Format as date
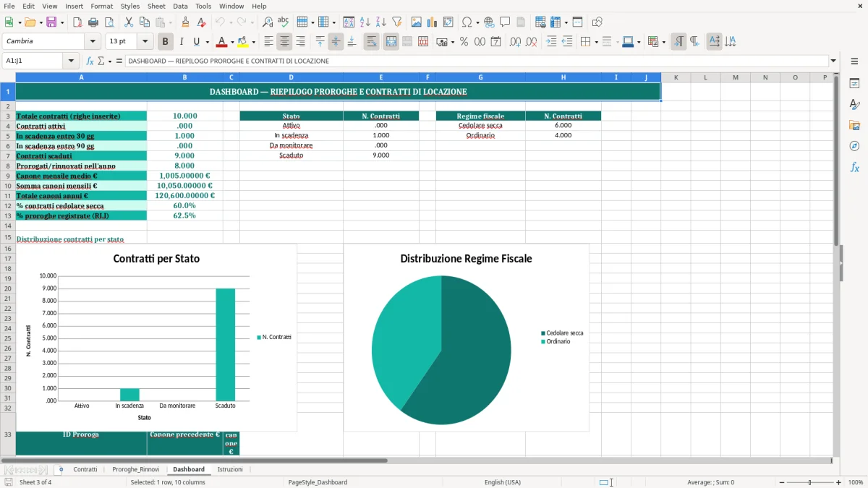The height and width of the screenshot is (488, 868). [495, 42]
